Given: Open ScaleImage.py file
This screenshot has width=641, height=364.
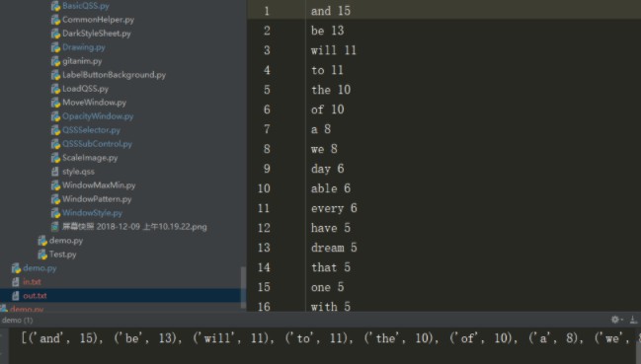Looking at the screenshot, I should pyautogui.click(x=90, y=158).
